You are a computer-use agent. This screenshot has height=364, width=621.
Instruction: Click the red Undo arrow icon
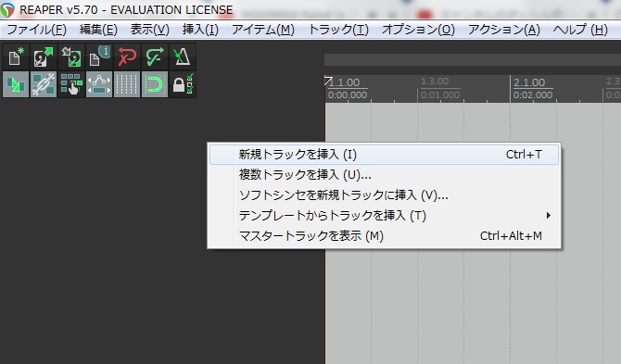coord(127,56)
